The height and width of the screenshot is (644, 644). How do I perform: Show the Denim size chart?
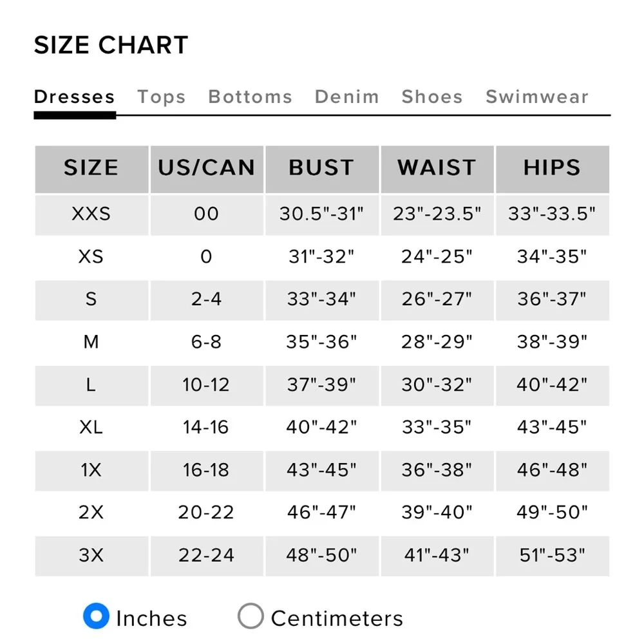coord(346,97)
